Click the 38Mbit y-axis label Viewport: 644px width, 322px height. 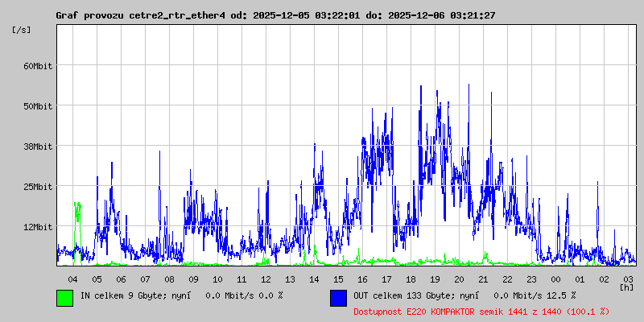pyautogui.click(x=38, y=147)
